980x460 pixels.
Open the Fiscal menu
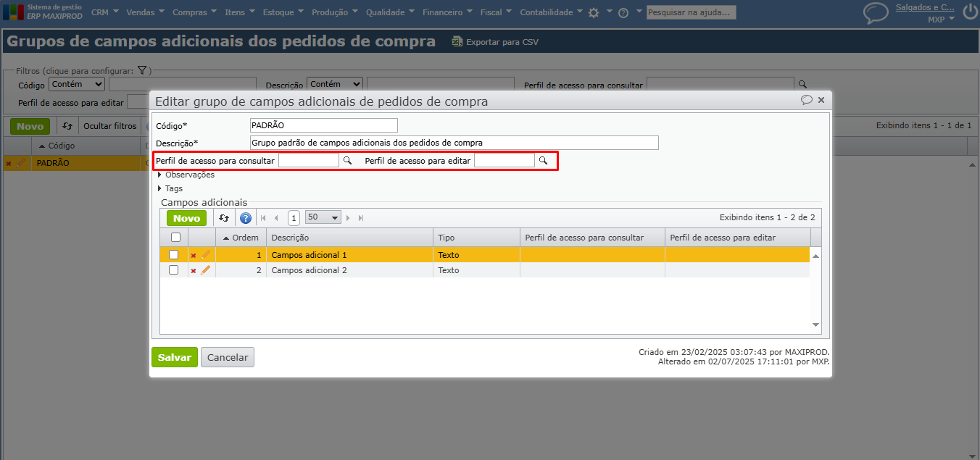click(496, 12)
